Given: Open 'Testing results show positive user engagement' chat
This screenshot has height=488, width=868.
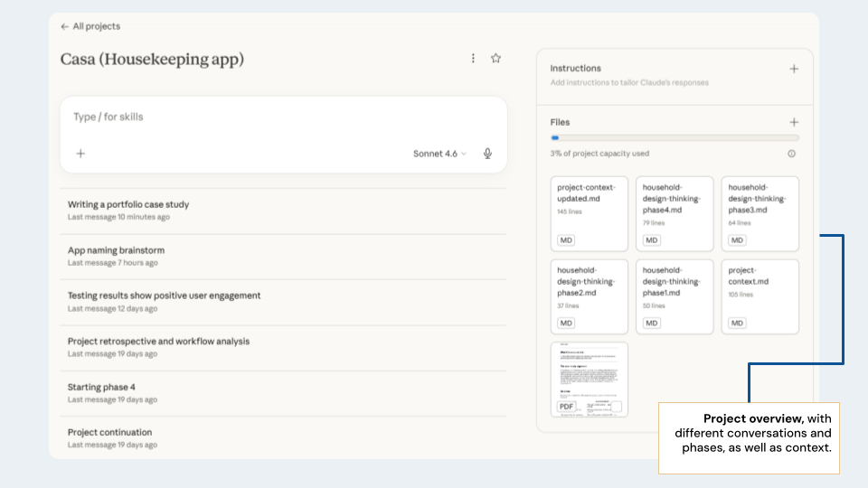Looking at the screenshot, I should [283, 302].
